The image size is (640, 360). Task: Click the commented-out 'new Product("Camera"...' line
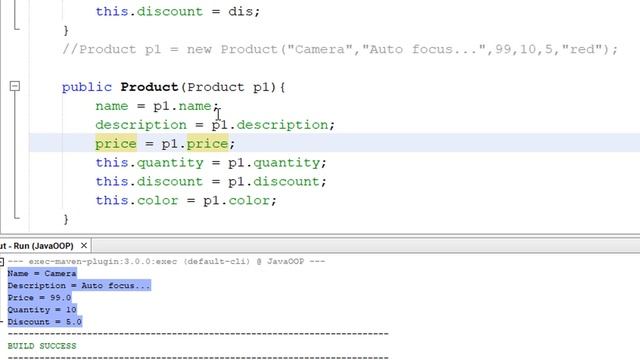340,49
